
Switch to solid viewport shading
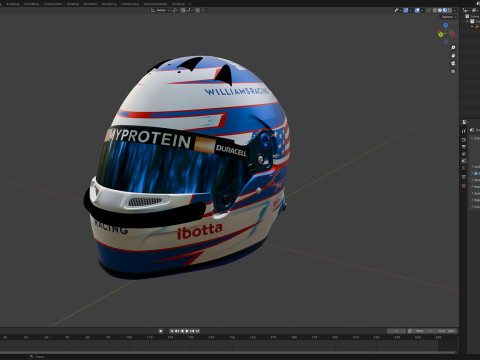pyautogui.click(x=440, y=10)
